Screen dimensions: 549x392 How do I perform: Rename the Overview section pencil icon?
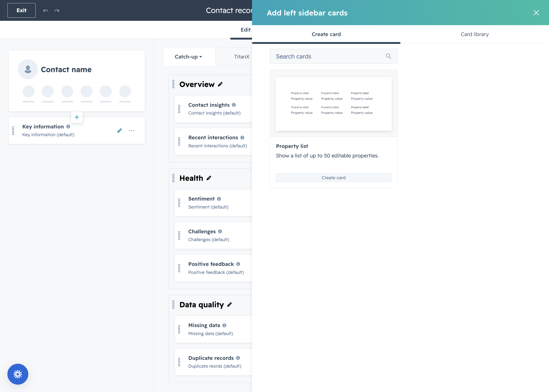[x=220, y=84]
